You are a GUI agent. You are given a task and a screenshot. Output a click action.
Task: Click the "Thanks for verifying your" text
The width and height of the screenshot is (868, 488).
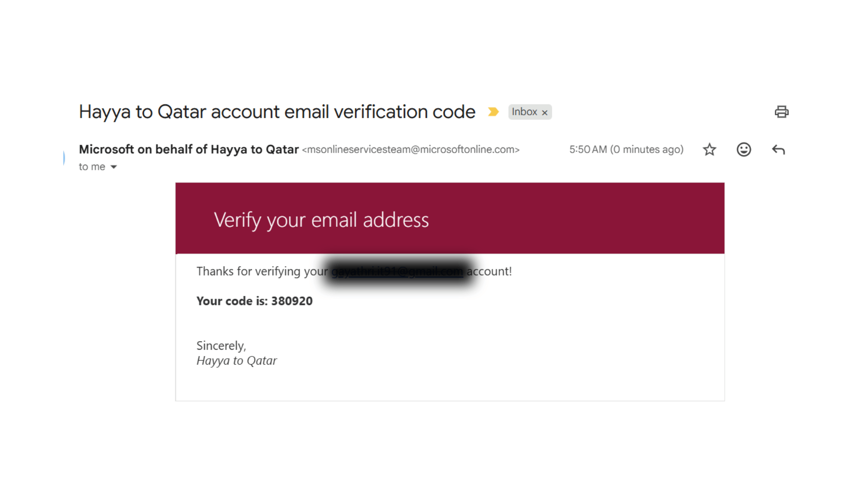coord(262,271)
